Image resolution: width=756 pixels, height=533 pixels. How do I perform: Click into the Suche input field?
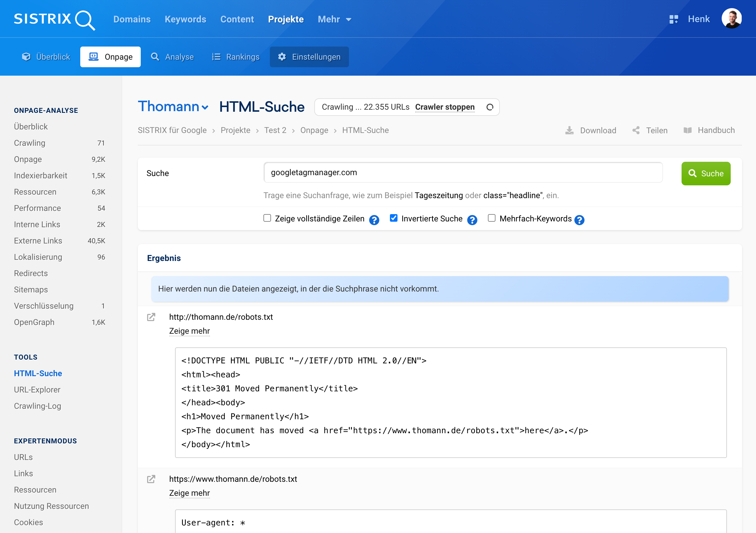463,172
